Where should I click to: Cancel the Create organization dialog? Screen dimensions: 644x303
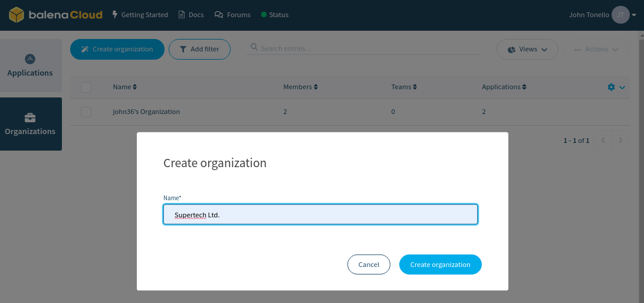click(369, 265)
